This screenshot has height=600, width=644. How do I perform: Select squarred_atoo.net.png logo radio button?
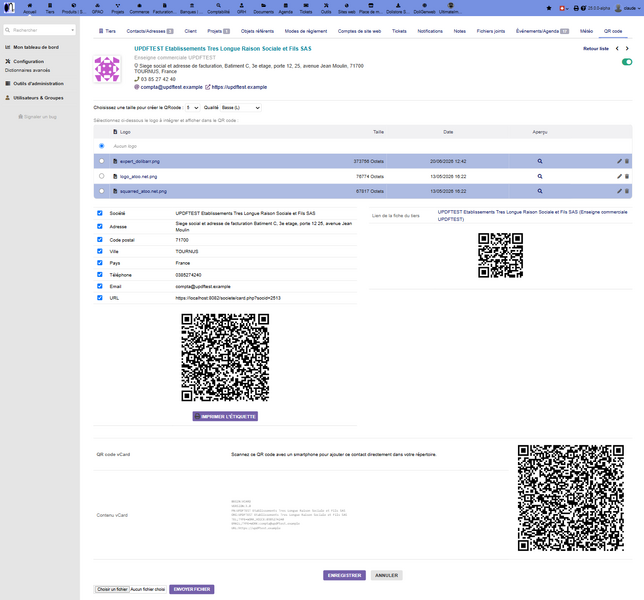click(x=101, y=191)
